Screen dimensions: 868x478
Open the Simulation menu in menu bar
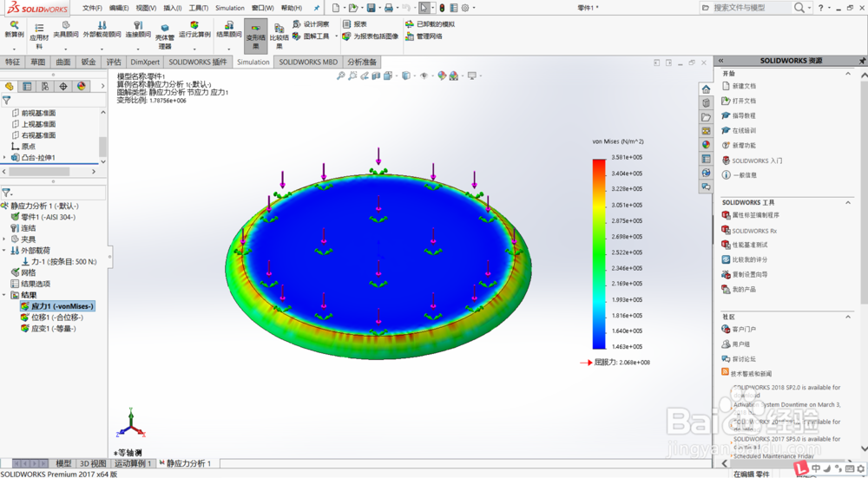[230, 8]
